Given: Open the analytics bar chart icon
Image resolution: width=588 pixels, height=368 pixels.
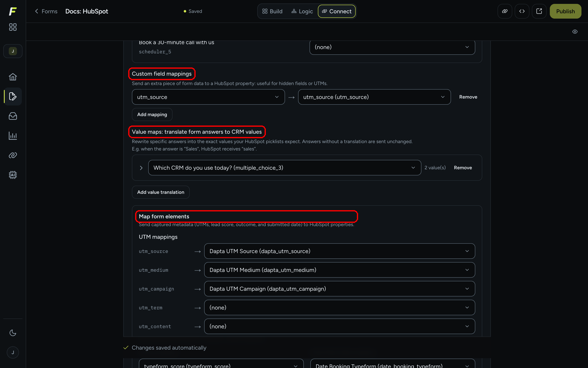Looking at the screenshot, I should coord(13,136).
